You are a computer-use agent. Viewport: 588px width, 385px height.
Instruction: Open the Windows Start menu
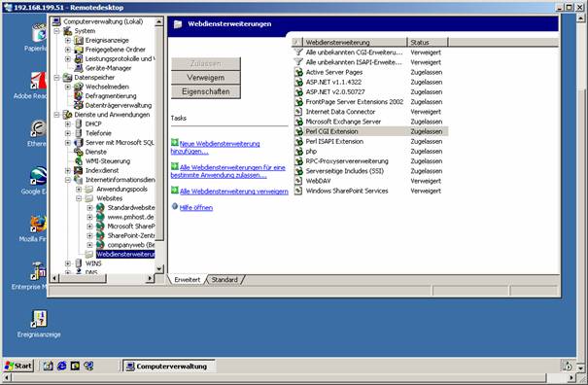coord(18,366)
